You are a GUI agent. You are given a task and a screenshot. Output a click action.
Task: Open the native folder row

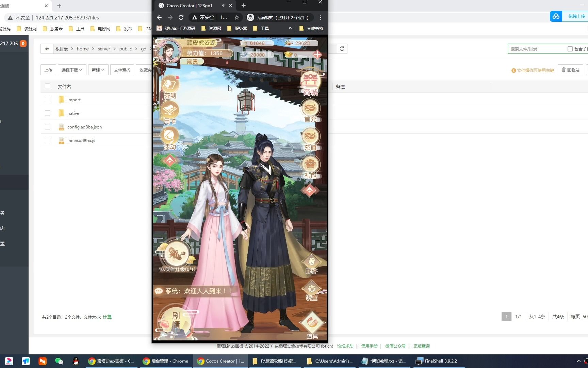click(73, 113)
